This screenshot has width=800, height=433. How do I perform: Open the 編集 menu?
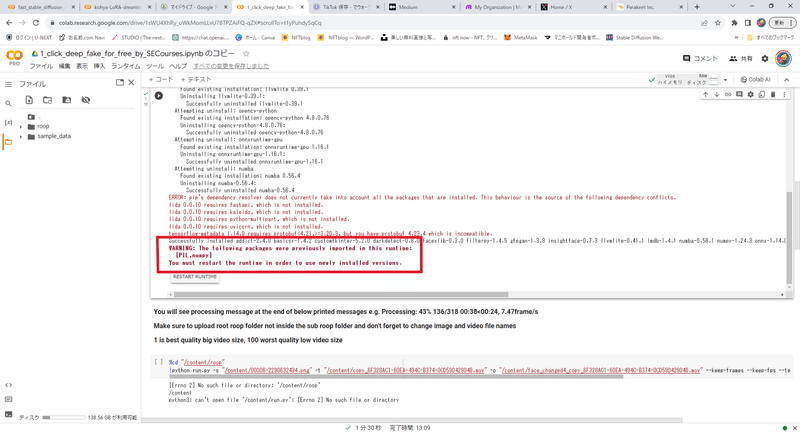(x=64, y=66)
